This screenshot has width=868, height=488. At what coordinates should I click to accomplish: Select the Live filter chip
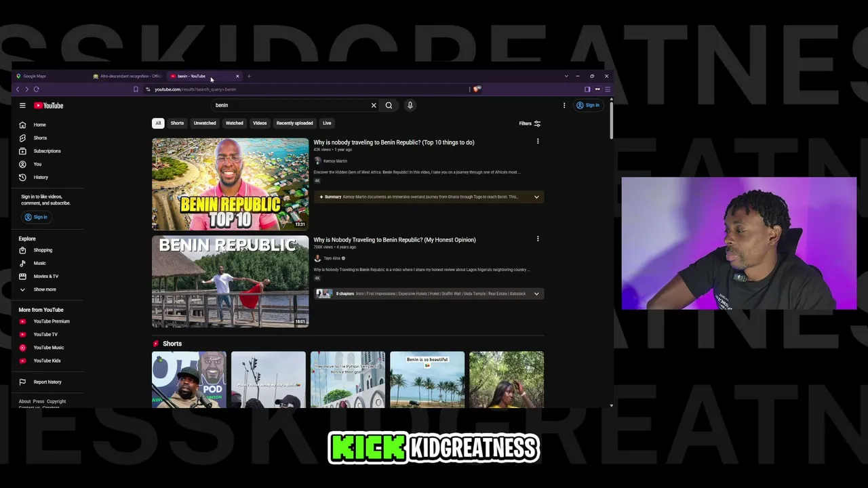point(327,123)
